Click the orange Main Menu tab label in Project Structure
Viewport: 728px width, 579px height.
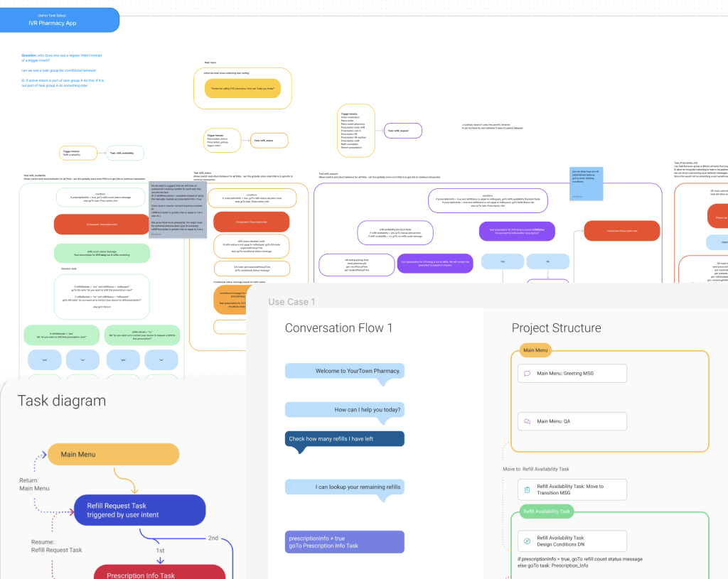(x=535, y=350)
